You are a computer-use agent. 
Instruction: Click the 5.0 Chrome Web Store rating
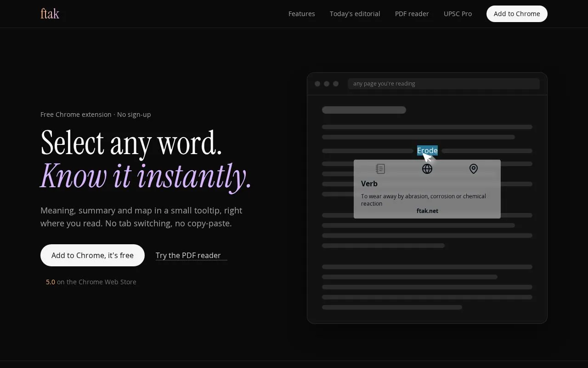tap(91, 282)
